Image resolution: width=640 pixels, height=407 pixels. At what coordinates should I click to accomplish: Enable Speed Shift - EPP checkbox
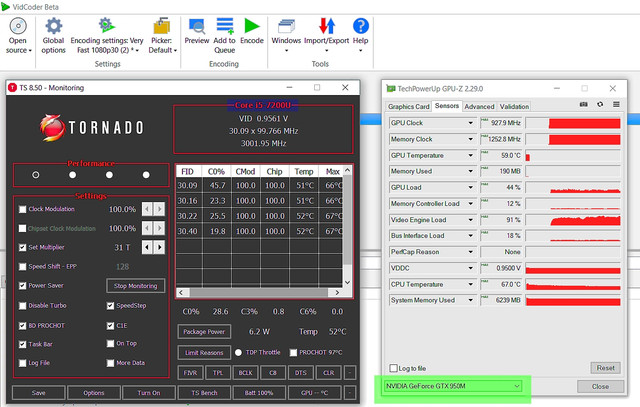[x=22, y=267]
